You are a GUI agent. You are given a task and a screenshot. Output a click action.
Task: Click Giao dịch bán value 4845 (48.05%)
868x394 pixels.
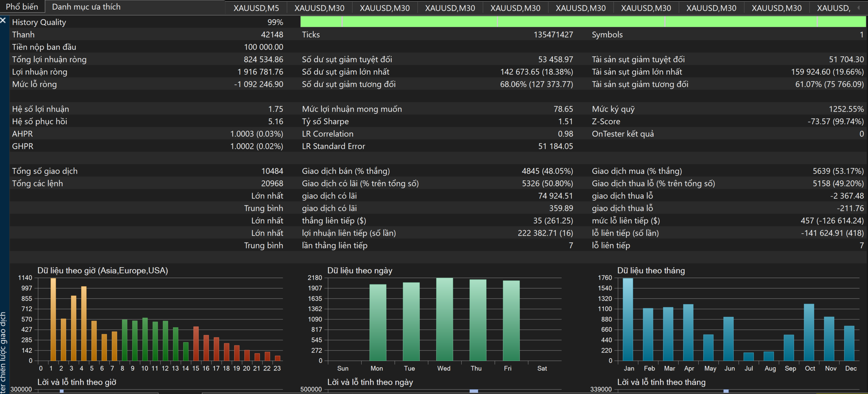click(x=547, y=171)
